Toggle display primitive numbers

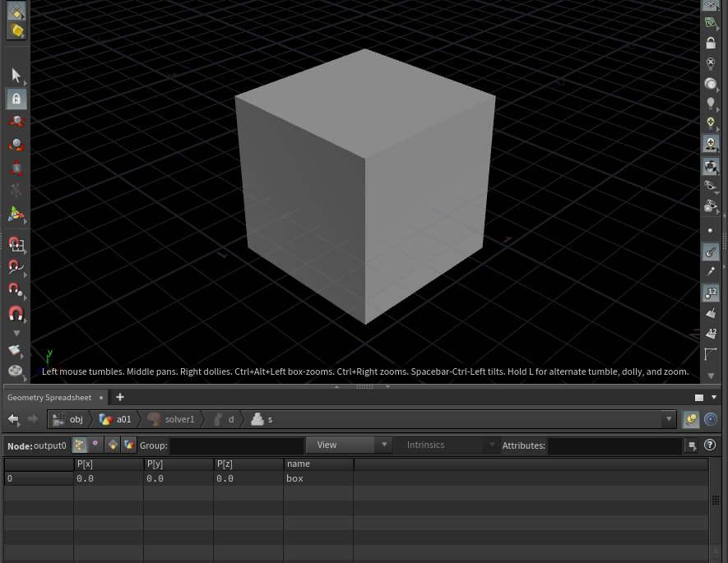[711, 334]
